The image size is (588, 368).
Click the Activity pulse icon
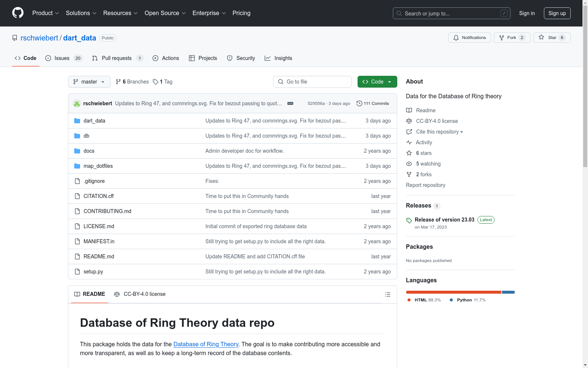pos(409,142)
